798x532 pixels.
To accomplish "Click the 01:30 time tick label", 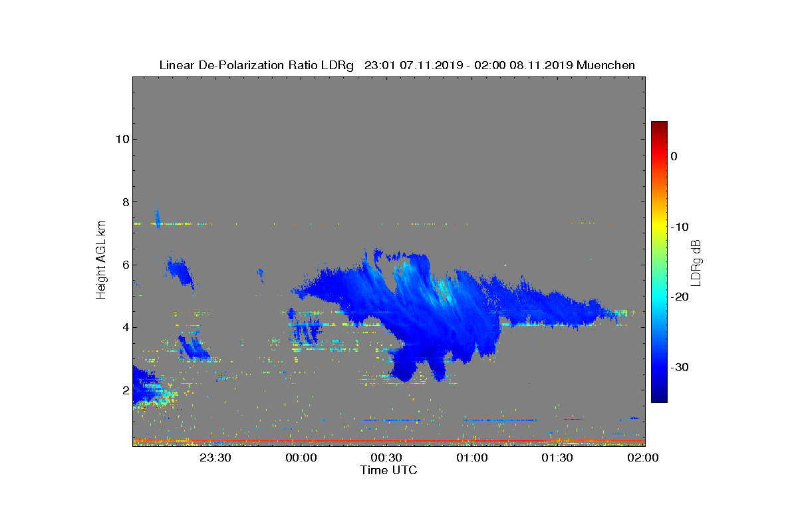I will [x=557, y=458].
